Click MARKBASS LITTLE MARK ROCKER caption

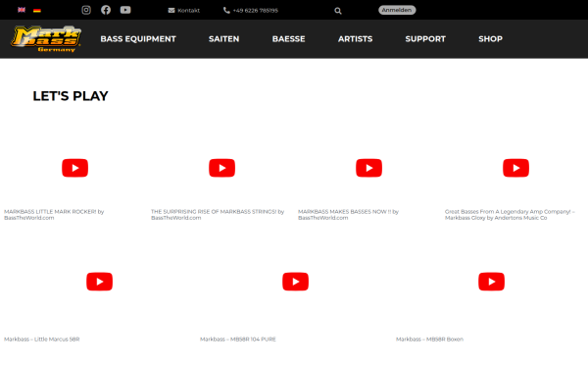pos(54,215)
